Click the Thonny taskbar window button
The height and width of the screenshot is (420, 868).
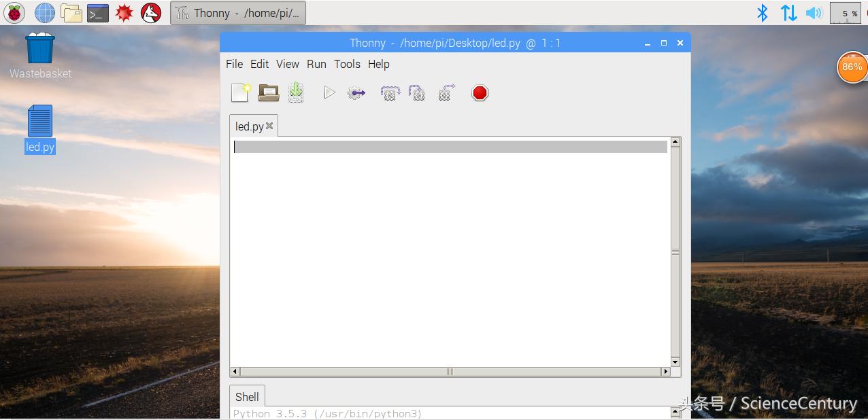tap(238, 13)
